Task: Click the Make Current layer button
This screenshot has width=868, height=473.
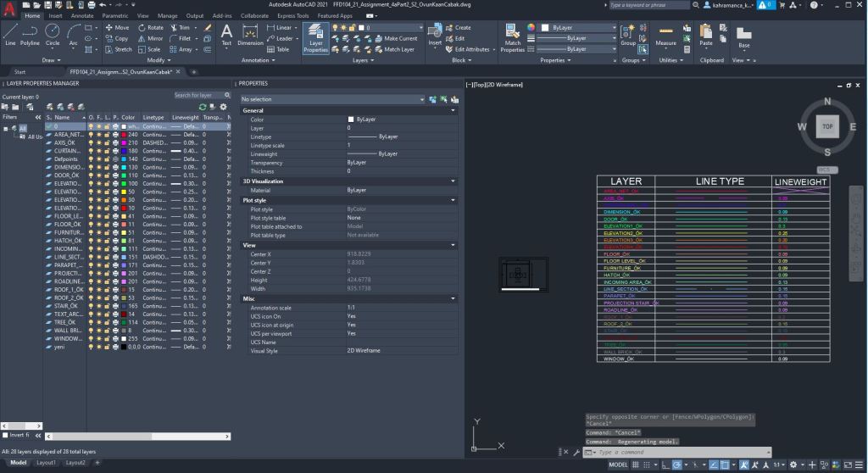Action: (x=399, y=38)
